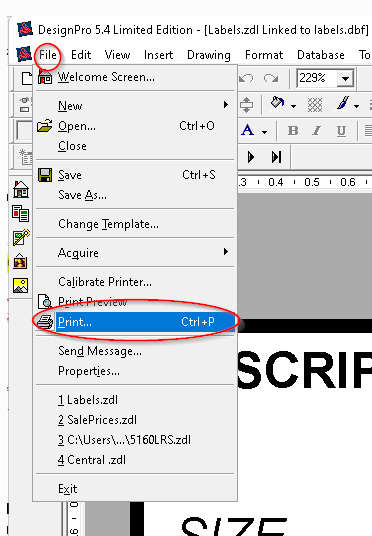
Task: Open the Database menu
Action: [x=321, y=55]
